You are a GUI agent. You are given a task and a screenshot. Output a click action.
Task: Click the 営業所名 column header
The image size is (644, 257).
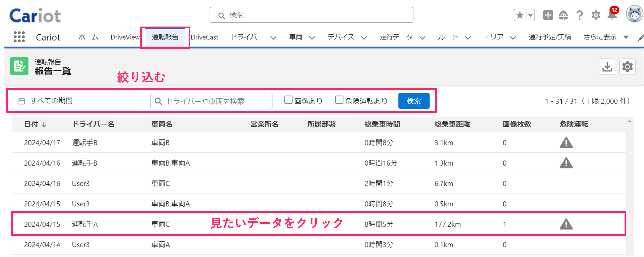coord(264,124)
